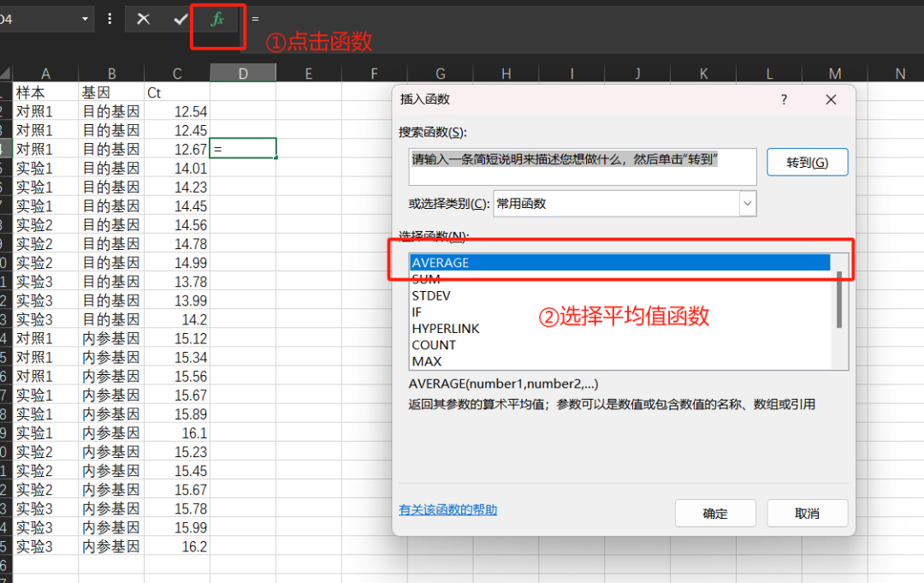Select COUNT from the function list
Viewport: 924px width, 583px height.
click(x=434, y=345)
